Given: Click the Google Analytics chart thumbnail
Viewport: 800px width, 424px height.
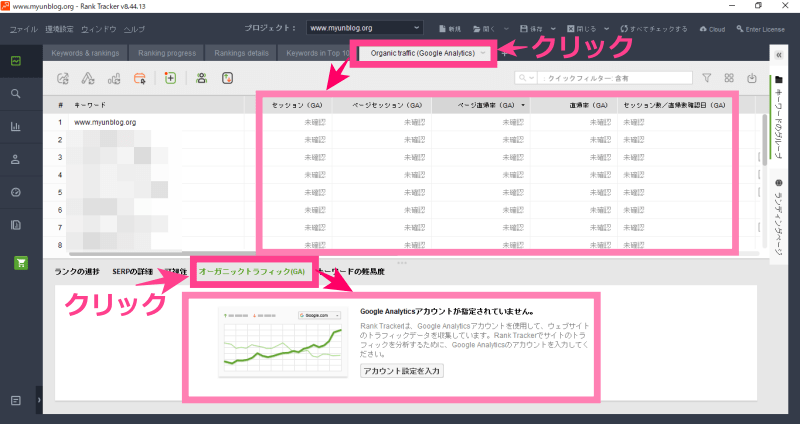Looking at the screenshot, I should click(x=283, y=342).
